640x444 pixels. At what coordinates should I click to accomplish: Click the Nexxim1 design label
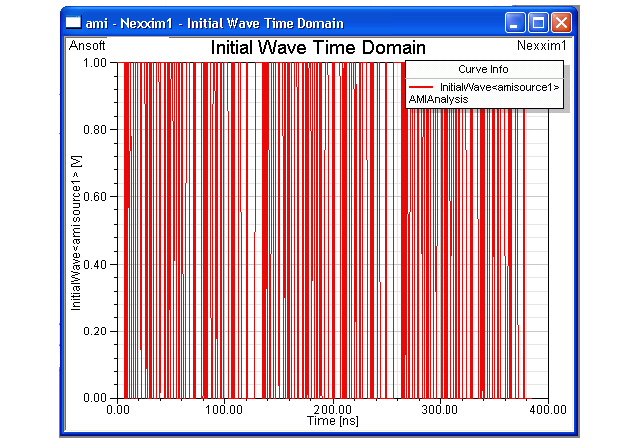tap(541, 46)
